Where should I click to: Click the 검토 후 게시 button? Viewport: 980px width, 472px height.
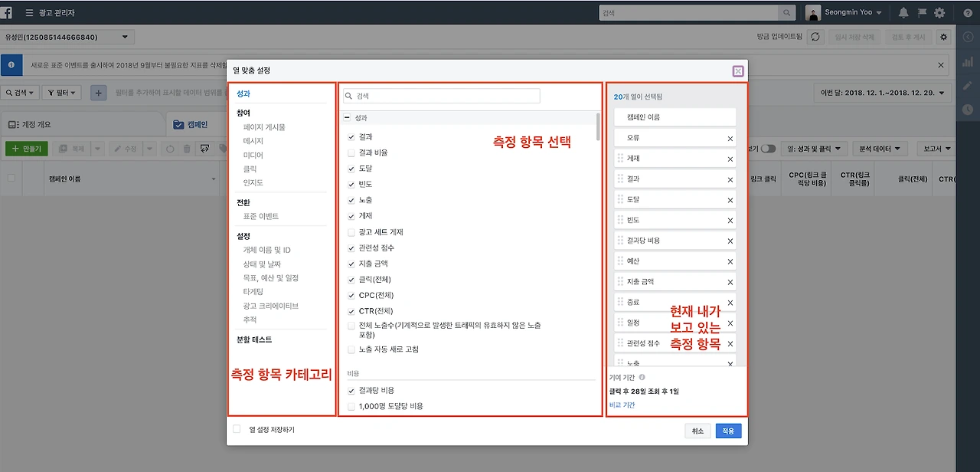click(x=909, y=37)
